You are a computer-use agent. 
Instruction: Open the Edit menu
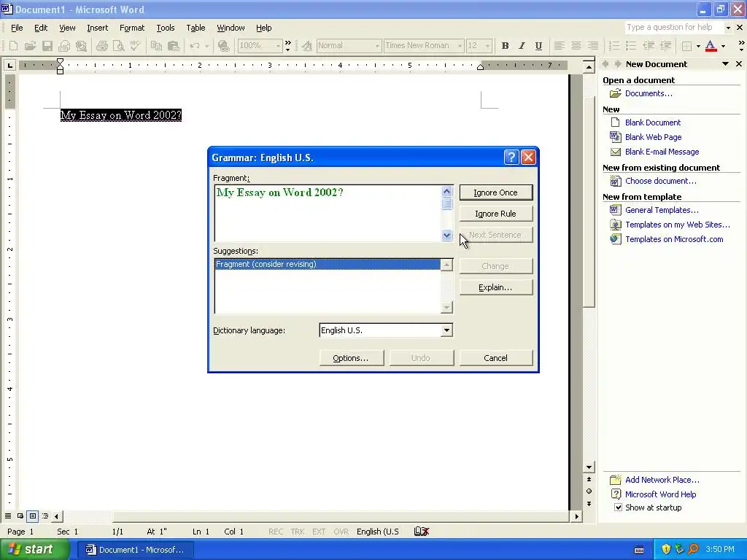pyautogui.click(x=41, y=28)
